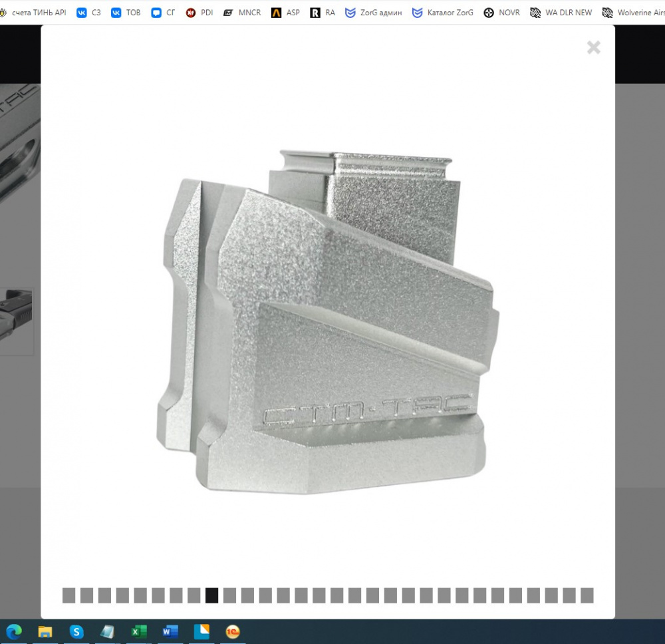The width and height of the screenshot is (665, 644).
Task: Open the WA DLR NEW bookmark
Action: [561, 13]
